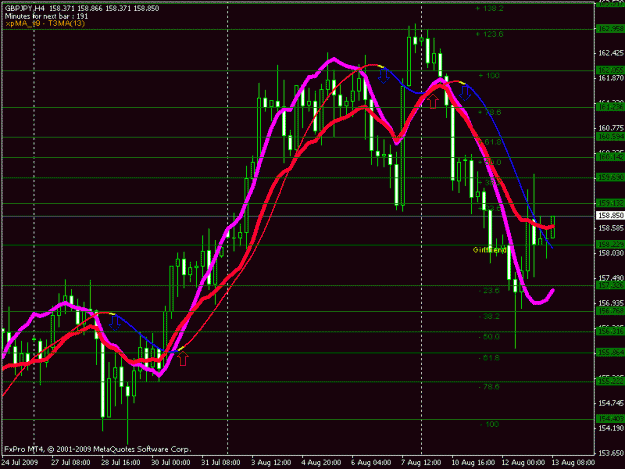The height and width of the screenshot is (469, 625).
Task: Click the current price tag 158.850
Action: (610, 216)
